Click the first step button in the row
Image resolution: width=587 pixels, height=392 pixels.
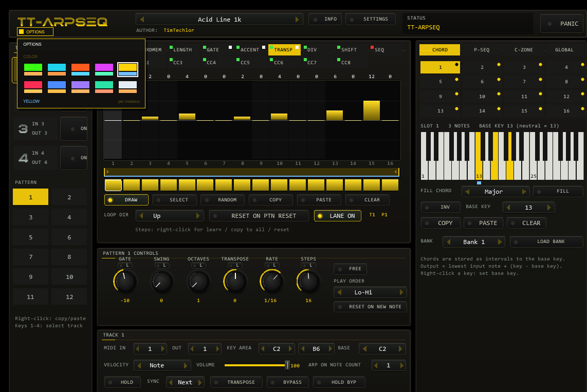point(113,185)
